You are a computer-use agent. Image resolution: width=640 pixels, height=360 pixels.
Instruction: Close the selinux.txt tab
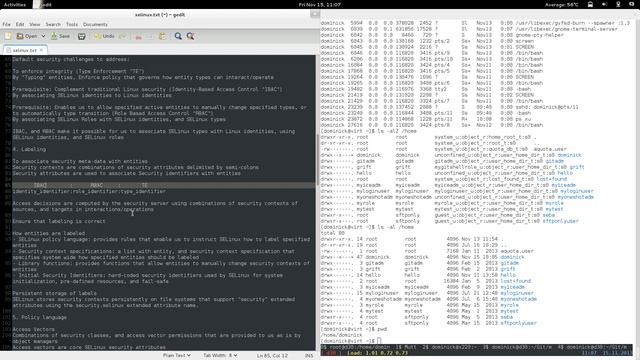coord(41,50)
